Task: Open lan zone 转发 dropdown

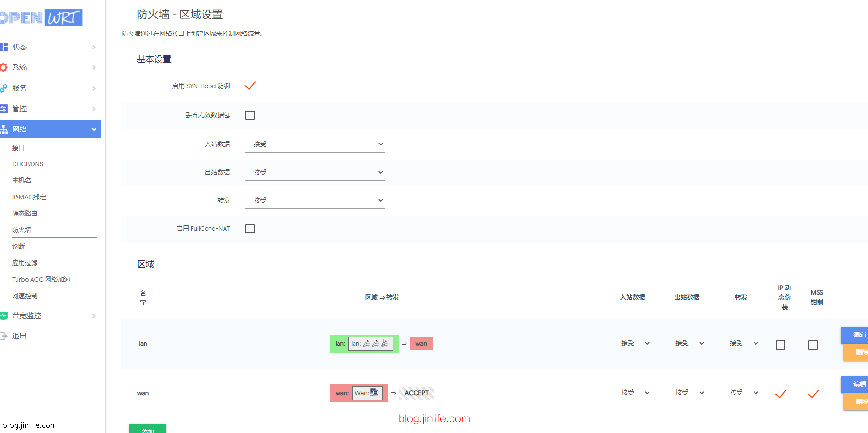Action: [x=741, y=343]
